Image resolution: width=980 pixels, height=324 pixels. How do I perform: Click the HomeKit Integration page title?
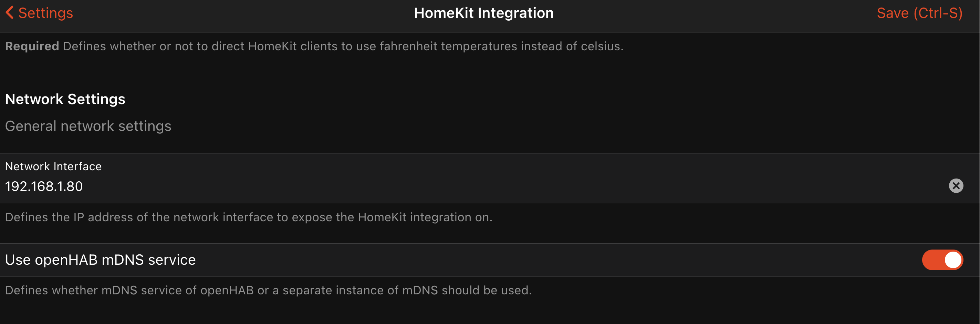point(483,13)
